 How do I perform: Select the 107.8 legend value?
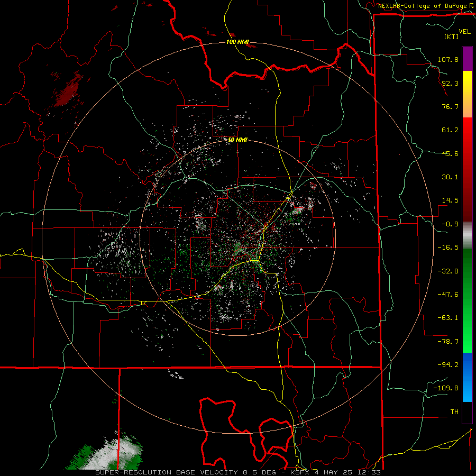(448, 59)
